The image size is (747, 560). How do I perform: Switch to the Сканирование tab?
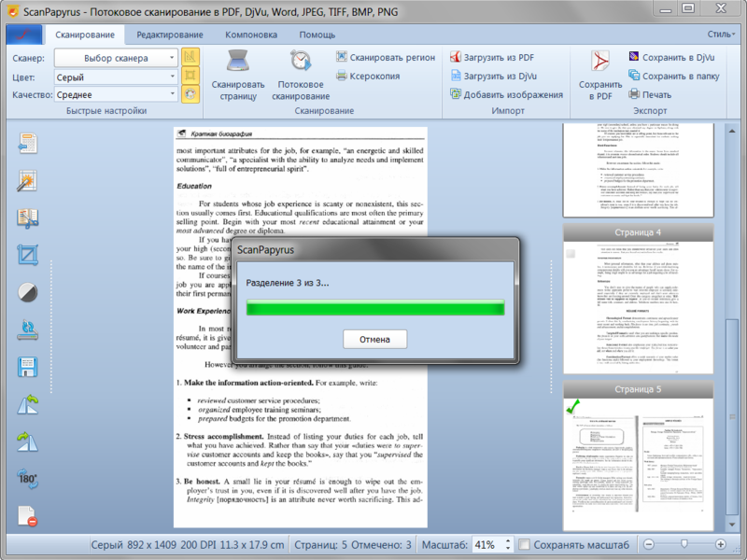point(85,35)
